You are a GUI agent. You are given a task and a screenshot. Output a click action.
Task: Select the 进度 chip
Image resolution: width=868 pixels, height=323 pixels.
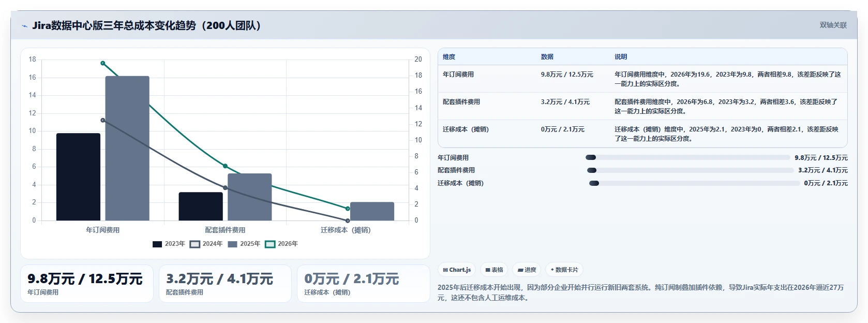(x=527, y=270)
